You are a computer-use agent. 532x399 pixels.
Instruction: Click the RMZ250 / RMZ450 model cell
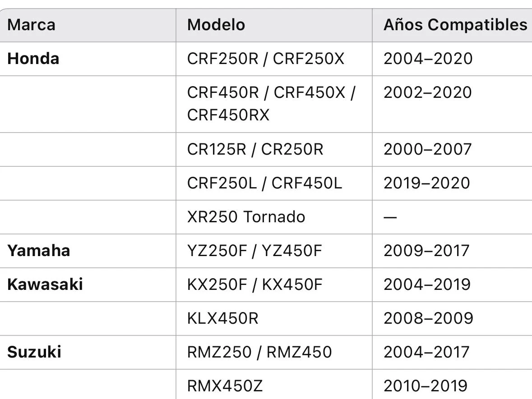(274, 352)
